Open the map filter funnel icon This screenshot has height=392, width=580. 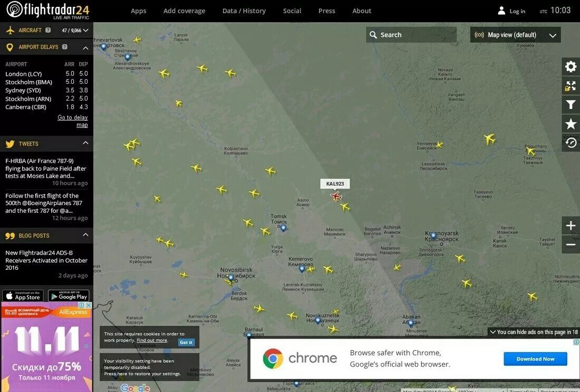pos(571,105)
